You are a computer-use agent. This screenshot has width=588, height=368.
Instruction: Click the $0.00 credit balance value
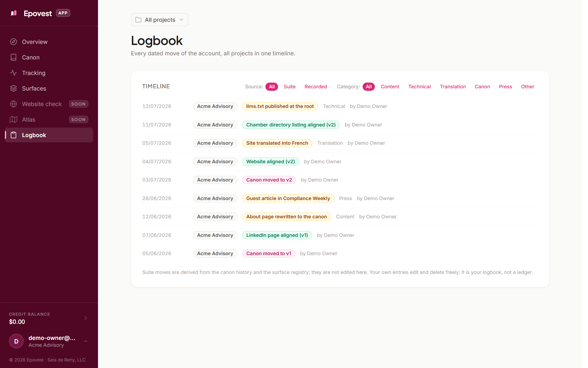(x=17, y=322)
